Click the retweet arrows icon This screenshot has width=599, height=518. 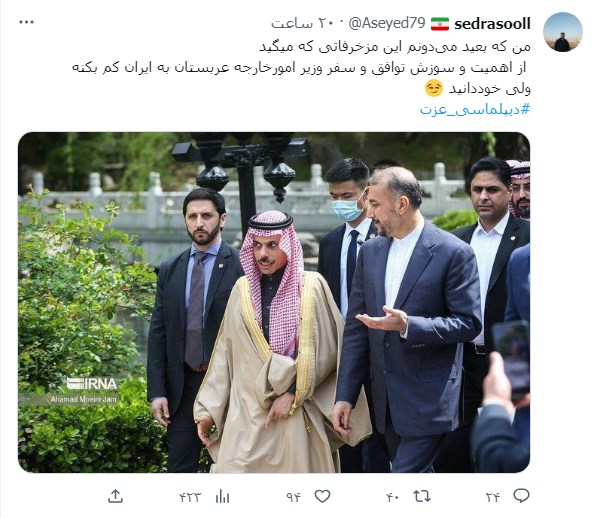point(422,496)
